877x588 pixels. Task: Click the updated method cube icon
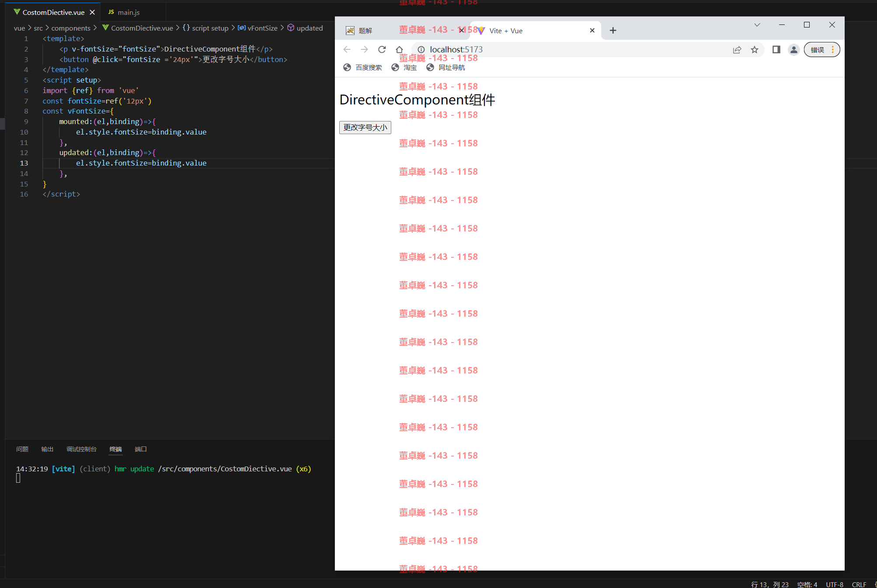(290, 28)
